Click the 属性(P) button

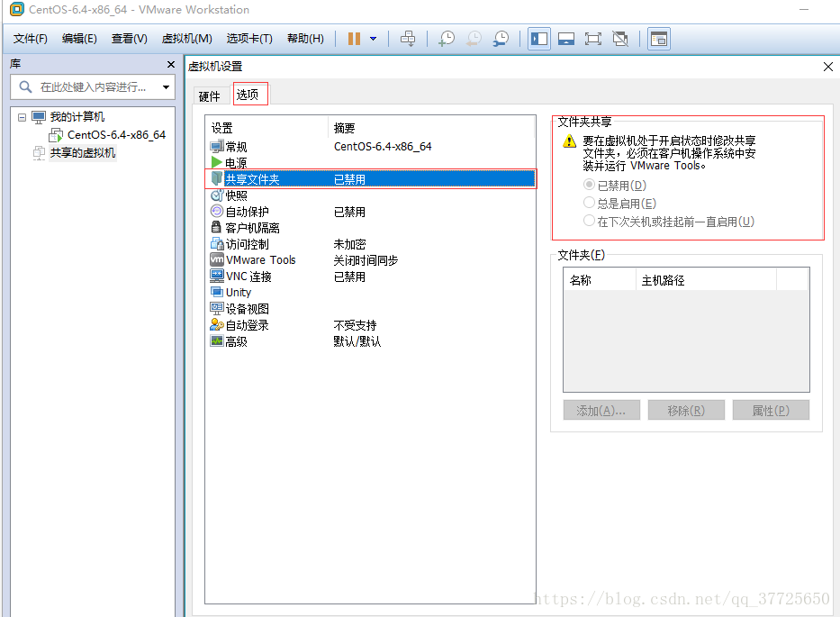coord(771,410)
